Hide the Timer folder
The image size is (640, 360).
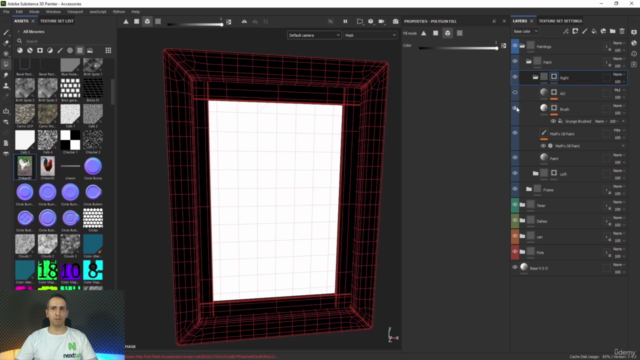click(515, 205)
